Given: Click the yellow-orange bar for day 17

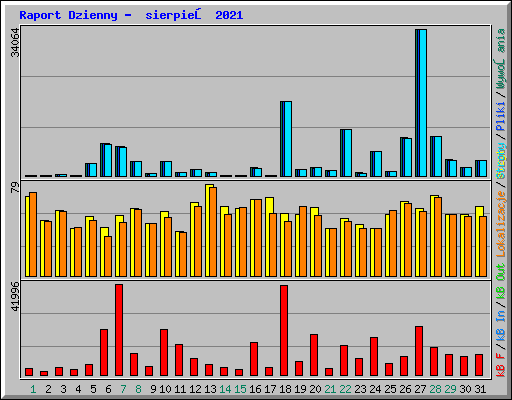Looking at the screenshot, I should tap(271, 237).
